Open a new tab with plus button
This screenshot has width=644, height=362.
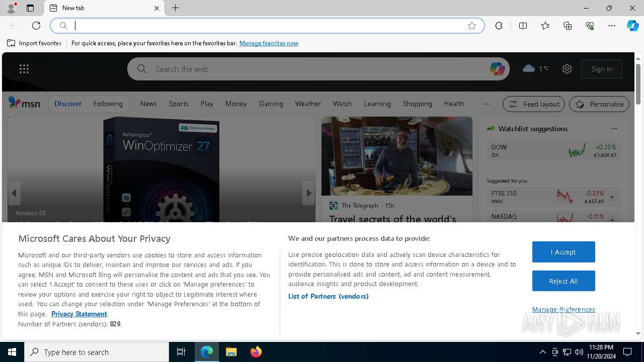pos(175,8)
